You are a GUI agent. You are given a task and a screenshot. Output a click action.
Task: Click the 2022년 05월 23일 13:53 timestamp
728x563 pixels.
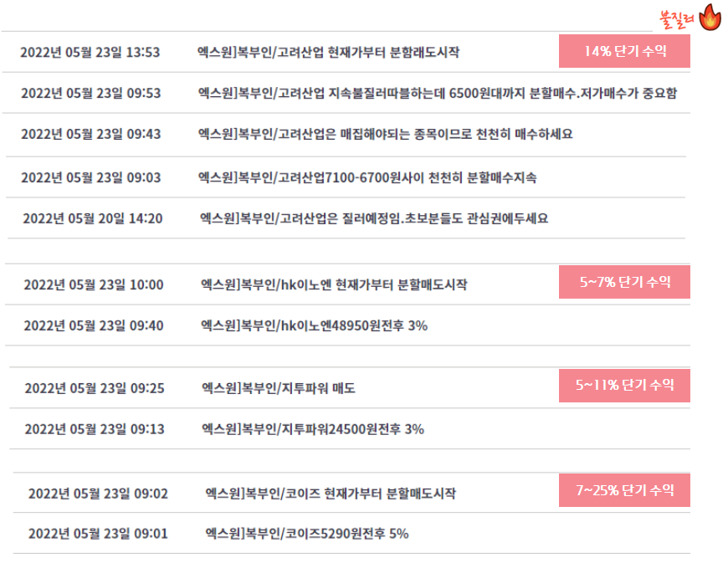point(90,52)
